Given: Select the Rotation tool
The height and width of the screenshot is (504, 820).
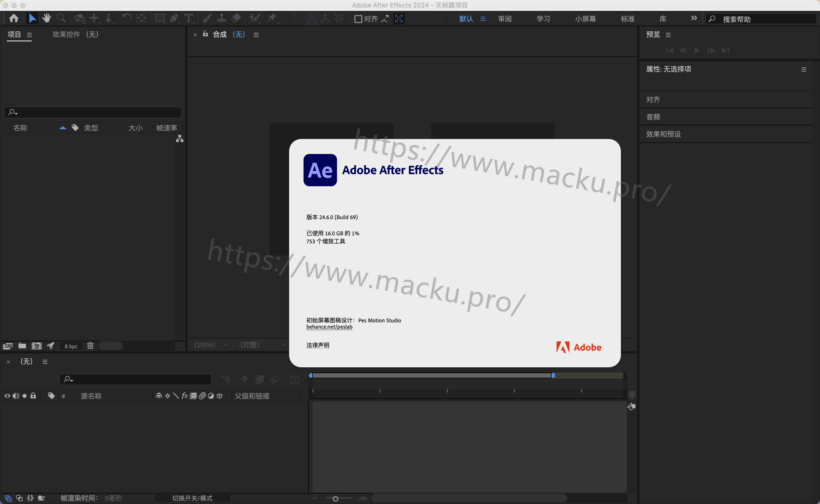Looking at the screenshot, I should point(127,18).
